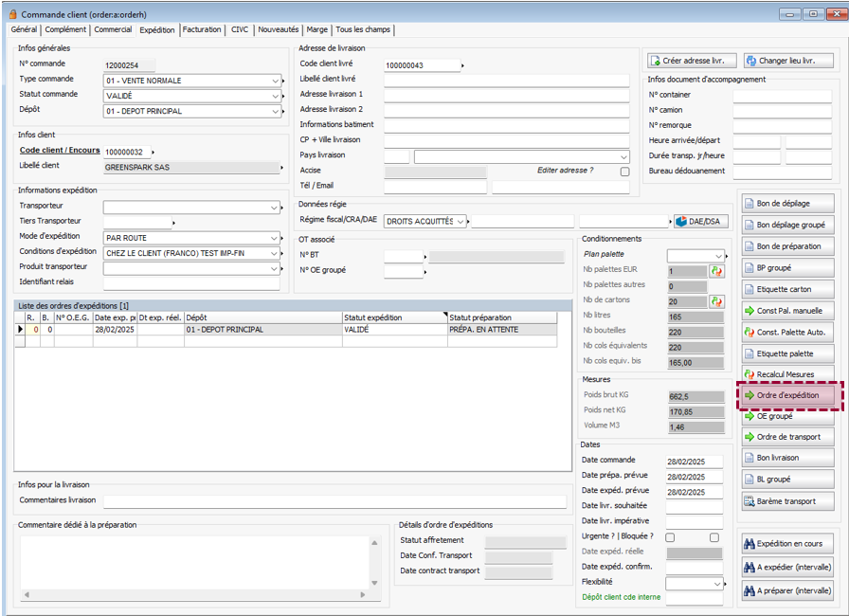
Task: Tick the Urgente checkbox
Action: 670,537
